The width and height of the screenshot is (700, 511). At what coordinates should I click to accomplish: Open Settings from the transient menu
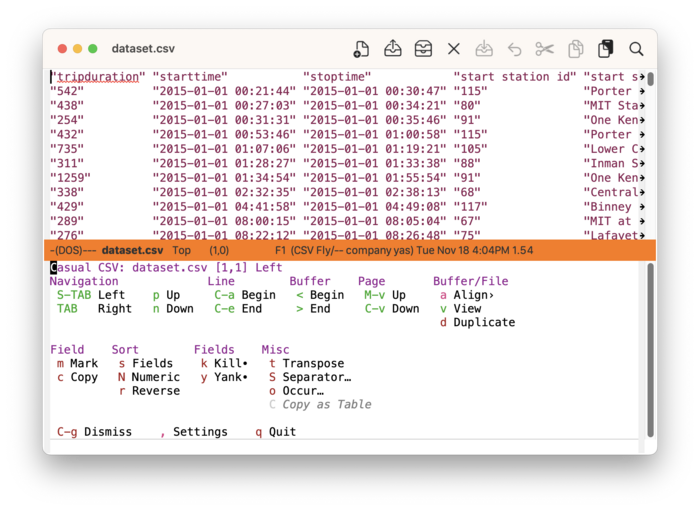(x=194, y=432)
